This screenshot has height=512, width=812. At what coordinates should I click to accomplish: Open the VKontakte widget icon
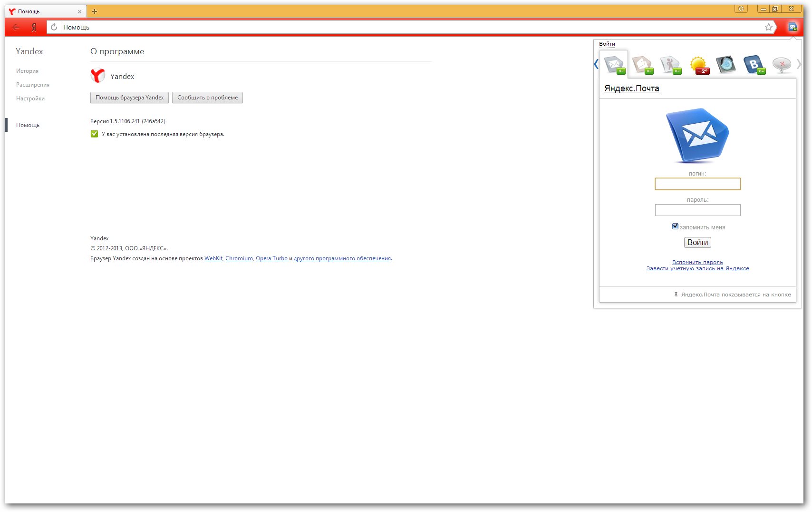(x=754, y=65)
